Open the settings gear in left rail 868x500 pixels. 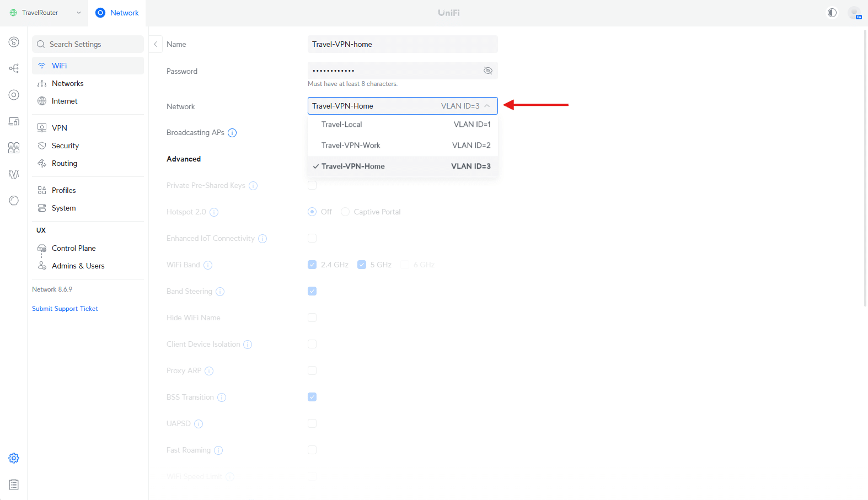[x=14, y=458]
